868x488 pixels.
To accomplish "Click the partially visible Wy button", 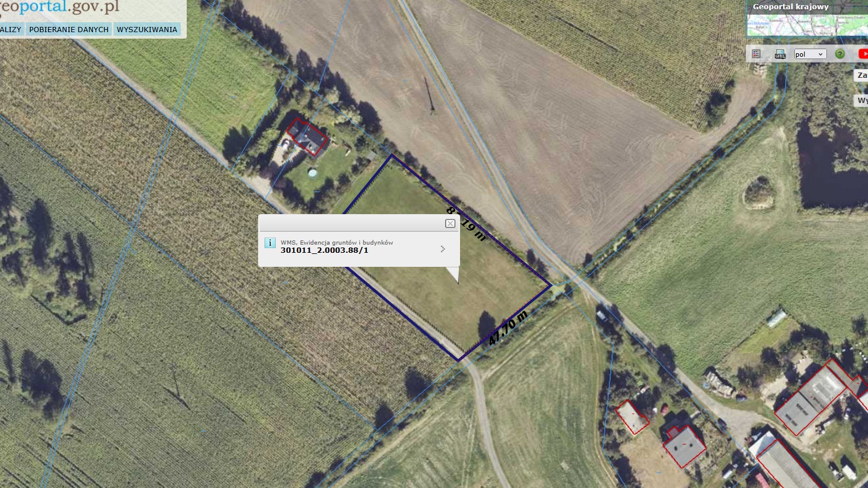I will pos(862,101).
